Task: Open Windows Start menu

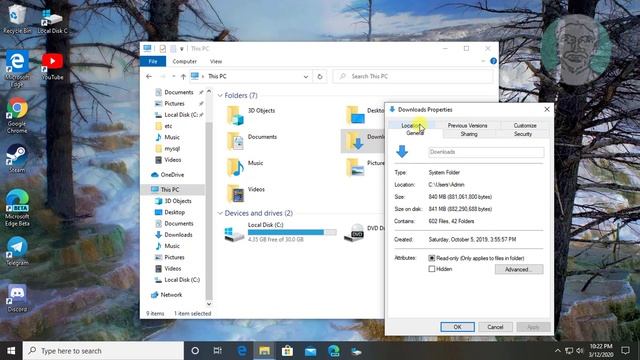Action: pos(11,351)
